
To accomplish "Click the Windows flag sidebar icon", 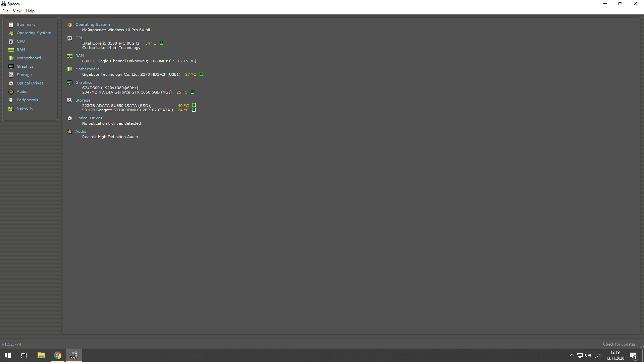I will (11, 33).
